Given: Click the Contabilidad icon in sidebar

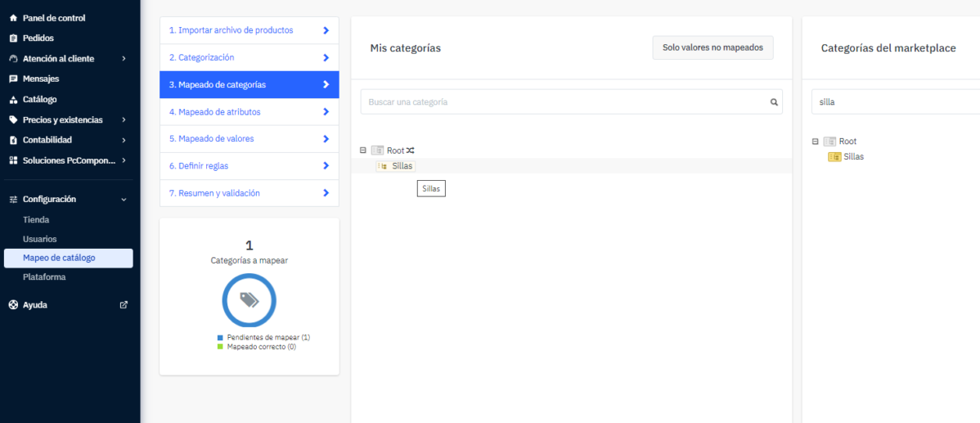Looking at the screenshot, I should coord(13,140).
